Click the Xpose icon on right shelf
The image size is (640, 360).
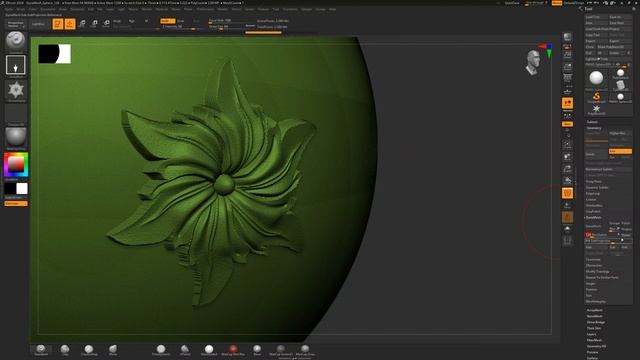[567, 241]
